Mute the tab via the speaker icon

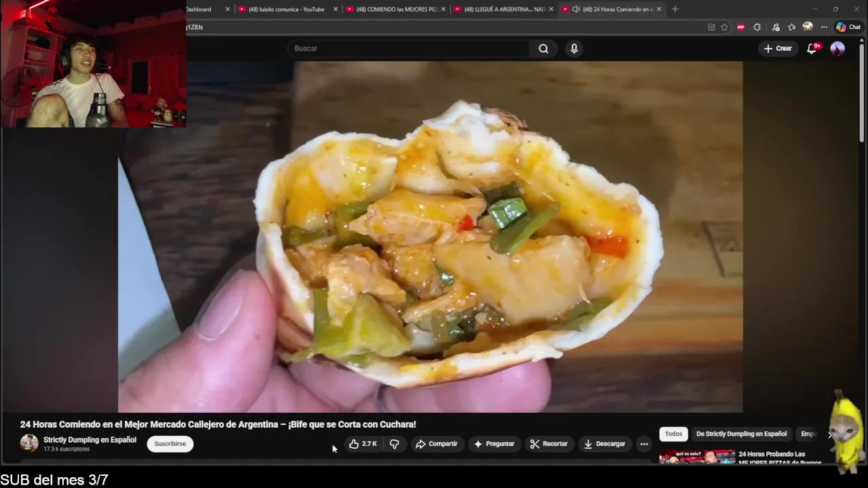pos(576,9)
